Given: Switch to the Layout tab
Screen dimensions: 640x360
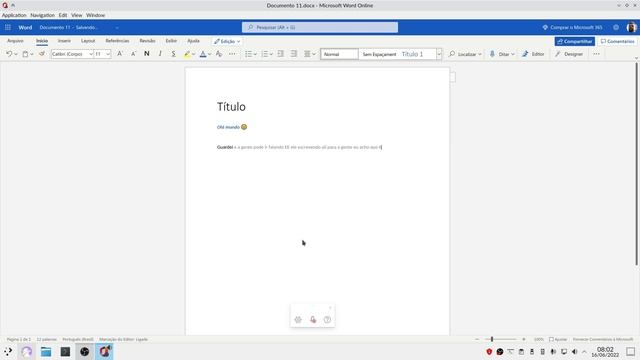Looking at the screenshot, I should coord(88,41).
